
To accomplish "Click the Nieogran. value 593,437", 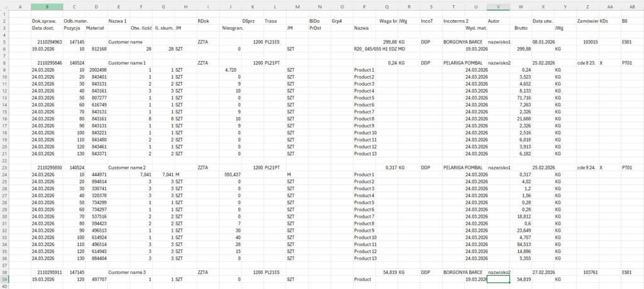I will (230, 174).
